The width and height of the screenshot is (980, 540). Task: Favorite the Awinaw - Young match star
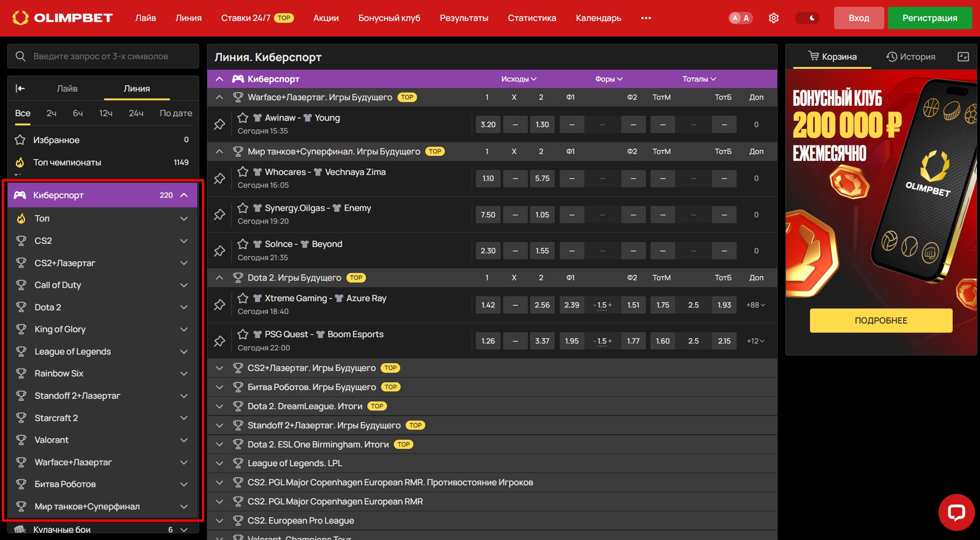(x=243, y=118)
